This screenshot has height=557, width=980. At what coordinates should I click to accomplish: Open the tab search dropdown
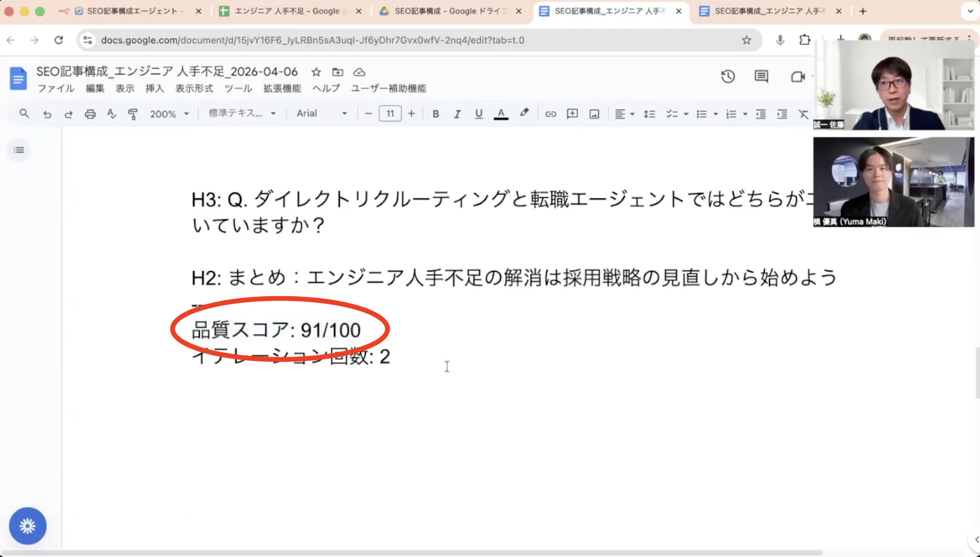970,11
